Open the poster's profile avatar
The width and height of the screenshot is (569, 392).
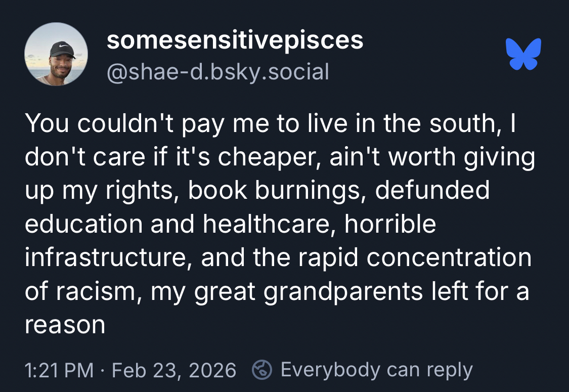pyautogui.click(x=56, y=55)
